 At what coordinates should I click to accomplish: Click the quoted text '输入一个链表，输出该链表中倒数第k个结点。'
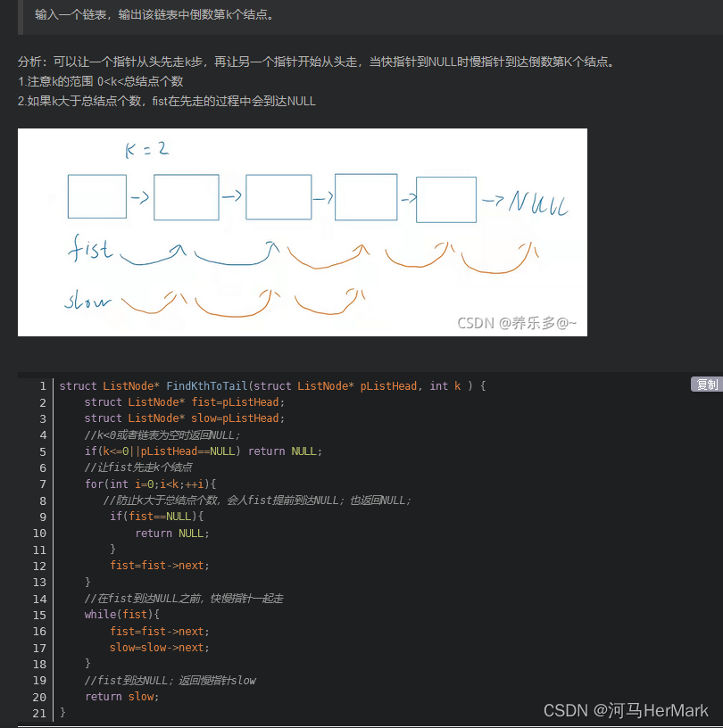tap(154, 15)
